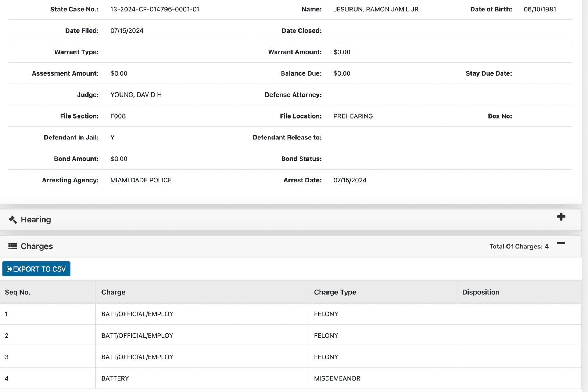588x392 pixels.
Task: Click the defendant name JESURUN, RAMON JAMIL JR
Action: click(376, 9)
